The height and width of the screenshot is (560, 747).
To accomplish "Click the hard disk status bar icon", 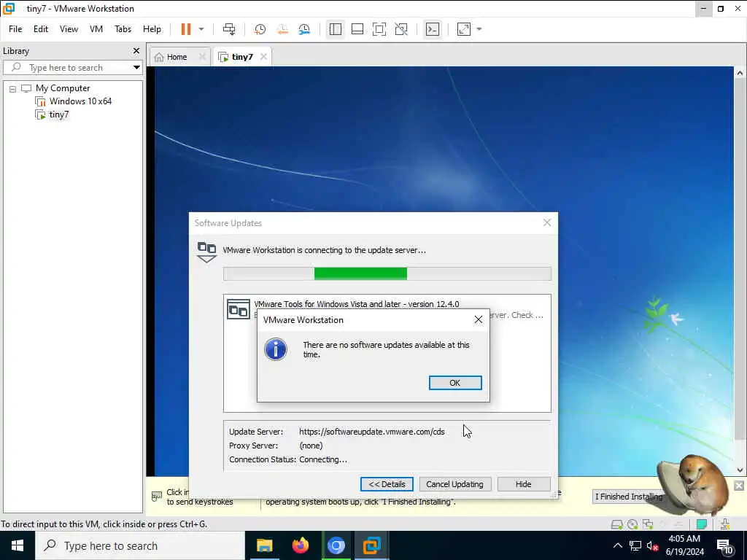I will coord(616,524).
